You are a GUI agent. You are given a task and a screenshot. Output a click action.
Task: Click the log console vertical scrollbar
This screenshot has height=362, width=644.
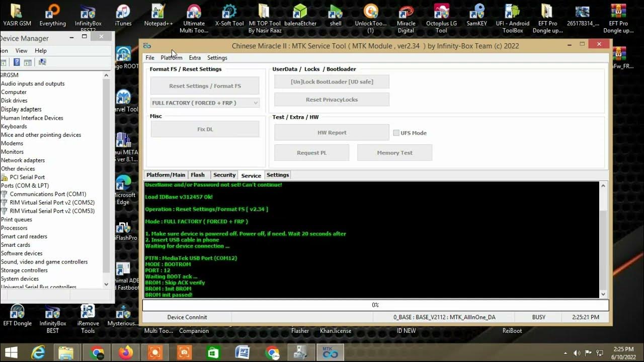pyautogui.click(x=604, y=240)
